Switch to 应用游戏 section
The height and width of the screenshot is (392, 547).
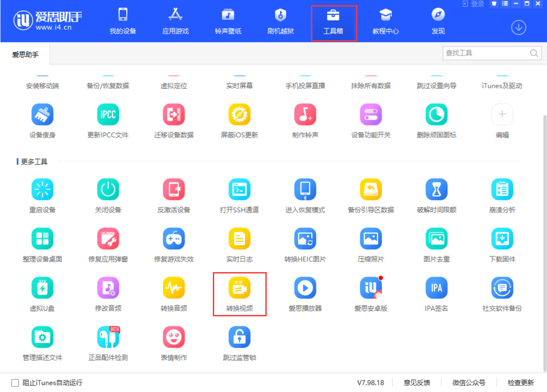point(175,21)
